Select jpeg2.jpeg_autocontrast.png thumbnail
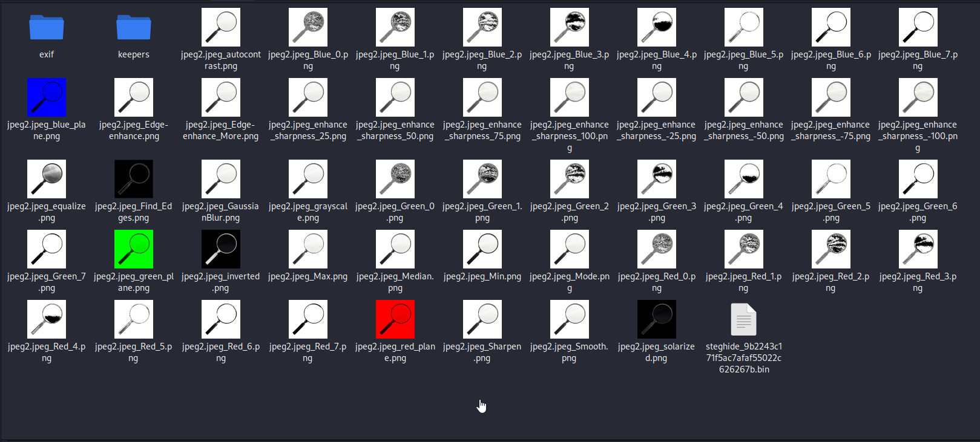This screenshot has width=980, height=442. [221, 27]
